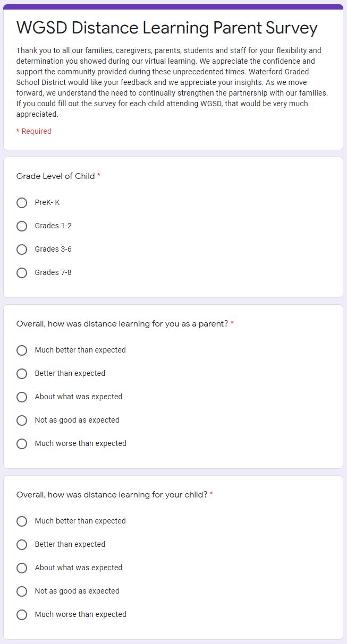Choose 'Better than expected' for the child question
Screen dimensions: 347x644
(22, 545)
